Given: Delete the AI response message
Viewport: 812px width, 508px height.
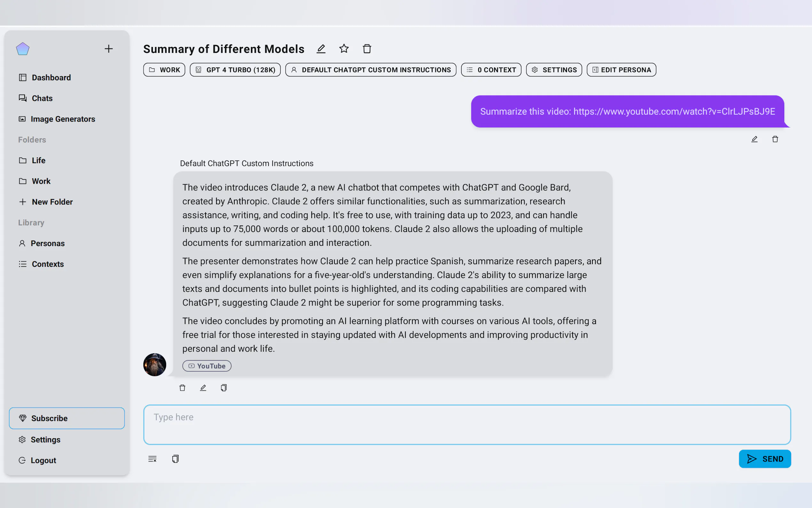Looking at the screenshot, I should tap(182, 388).
